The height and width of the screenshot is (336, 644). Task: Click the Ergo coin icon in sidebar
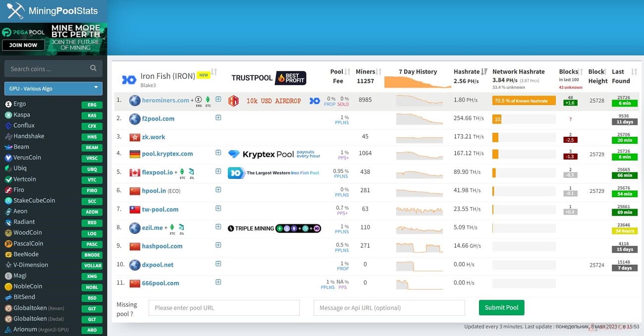[x=8, y=104]
